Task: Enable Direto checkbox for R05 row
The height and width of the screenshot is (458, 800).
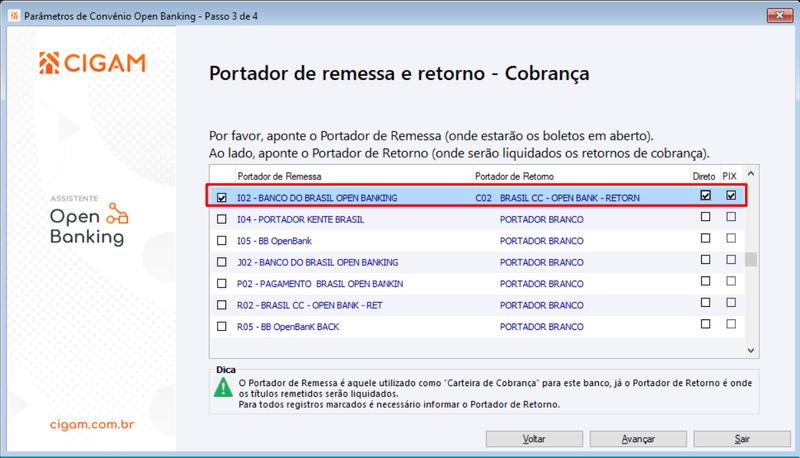Action: pos(706,323)
